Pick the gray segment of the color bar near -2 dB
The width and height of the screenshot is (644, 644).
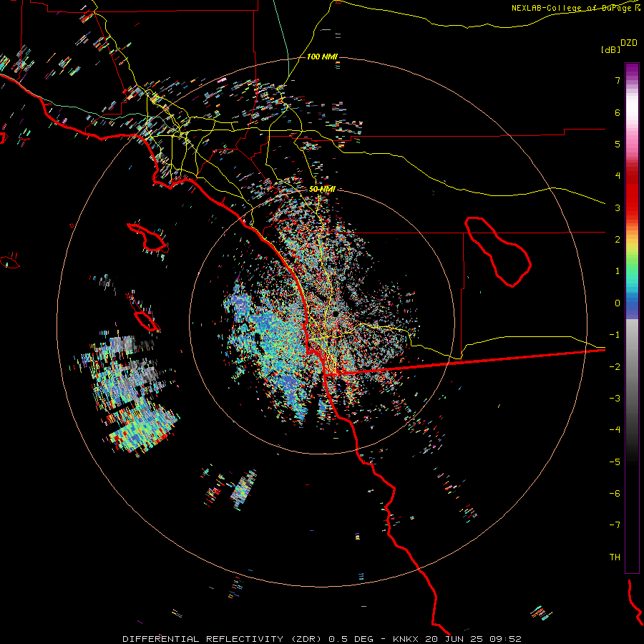click(x=632, y=366)
